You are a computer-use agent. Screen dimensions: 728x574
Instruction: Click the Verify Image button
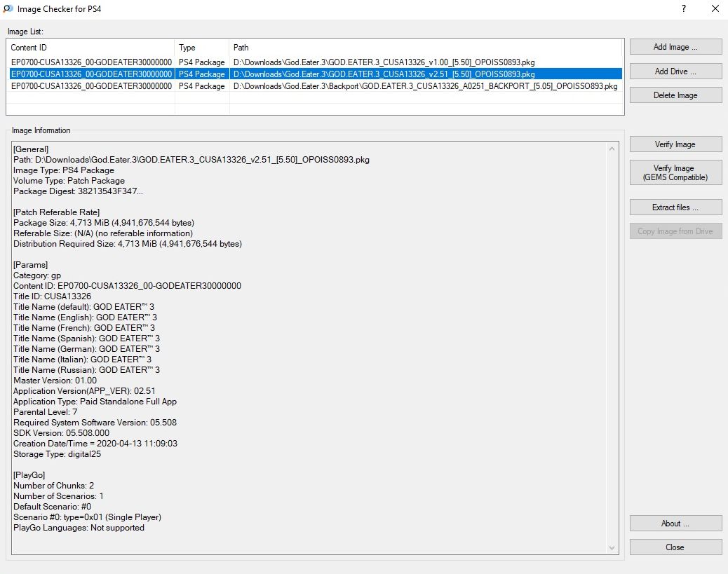[675, 144]
